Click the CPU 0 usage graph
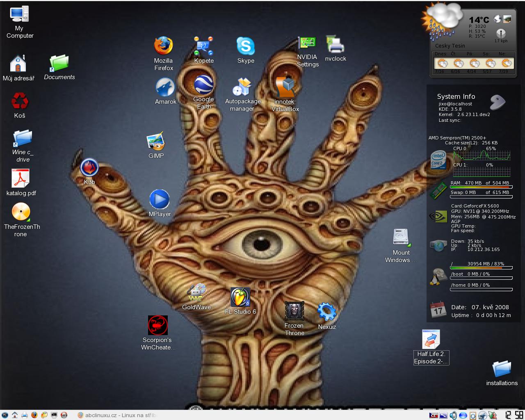 (482, 156)
